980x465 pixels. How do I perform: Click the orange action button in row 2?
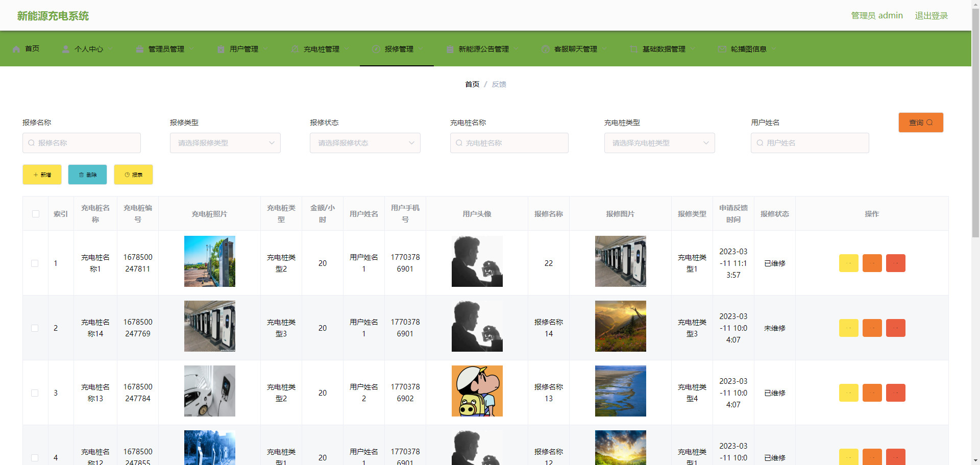(872, 328)
